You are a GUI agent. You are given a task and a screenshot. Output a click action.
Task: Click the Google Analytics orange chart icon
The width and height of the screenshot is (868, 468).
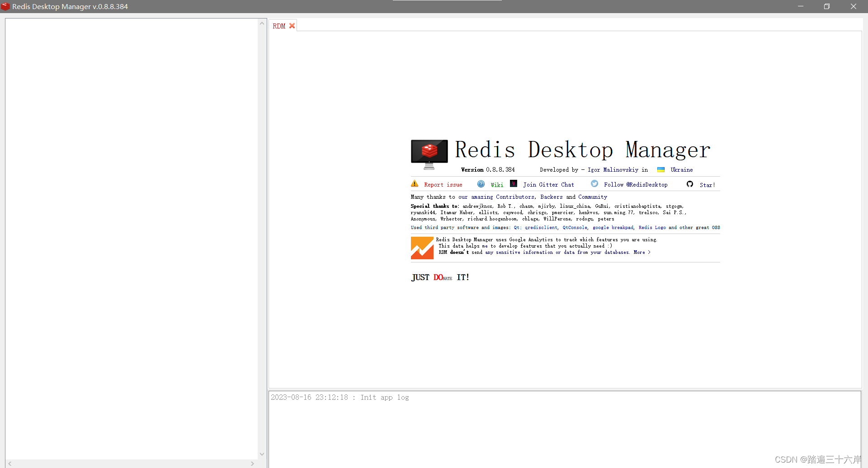click(422, 248)
